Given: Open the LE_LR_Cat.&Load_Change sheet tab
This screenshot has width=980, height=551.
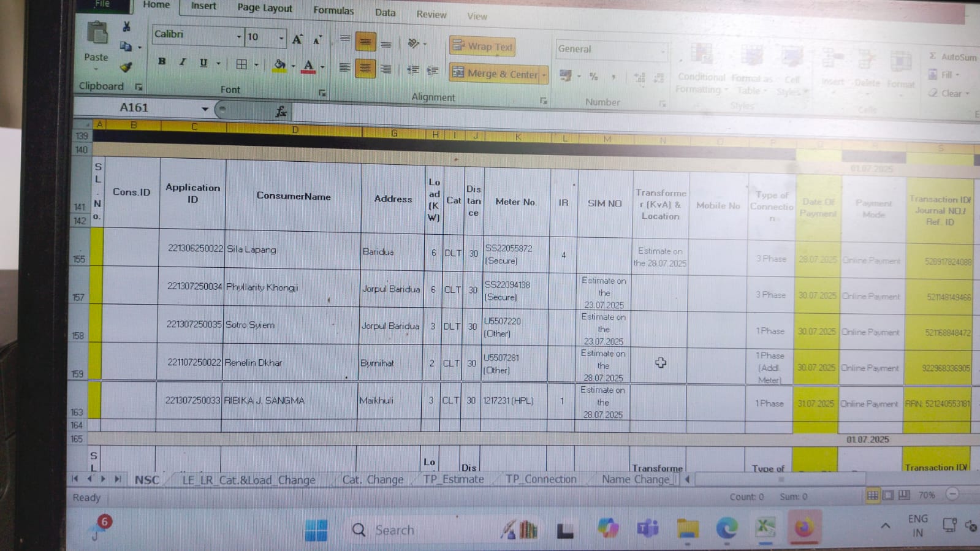Looking at the screenshot, I should 248,480.
